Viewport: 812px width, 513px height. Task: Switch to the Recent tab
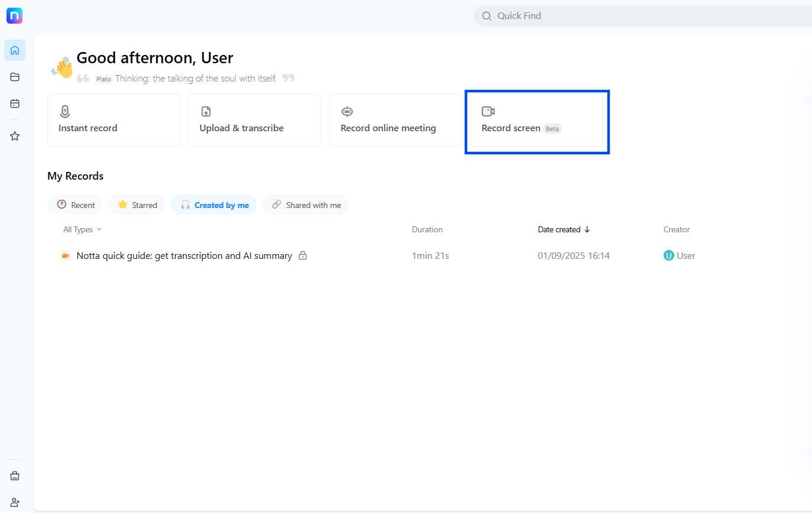[x=75, y=205]
